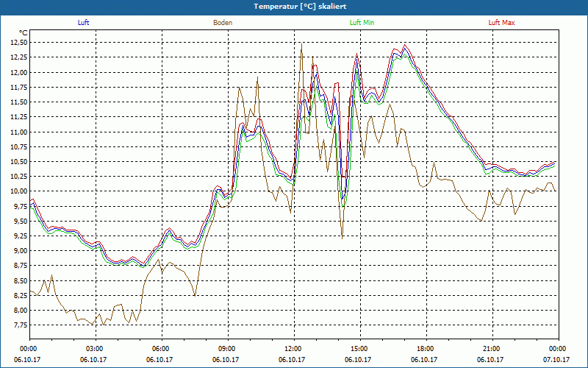588x368 pixels.
Task: Click the '10,75' y-axis value
Action: [19, 146]
